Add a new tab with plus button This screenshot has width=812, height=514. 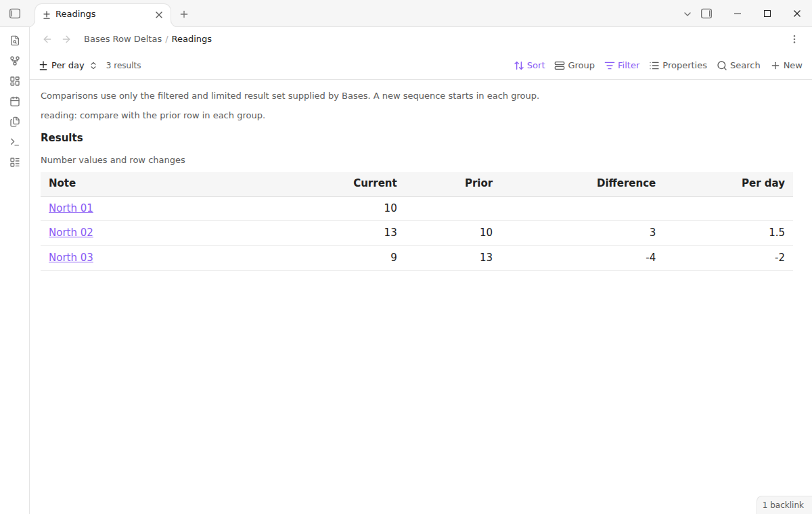point(184,14)
